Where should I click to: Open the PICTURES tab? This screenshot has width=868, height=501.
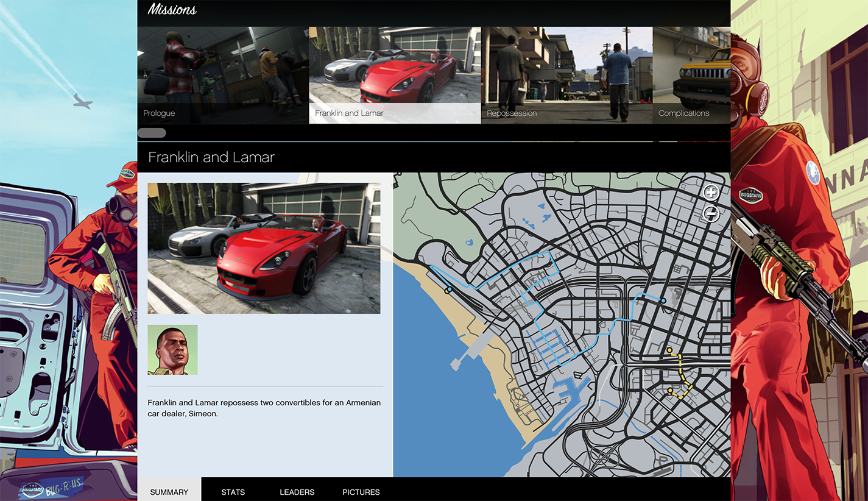361,491
